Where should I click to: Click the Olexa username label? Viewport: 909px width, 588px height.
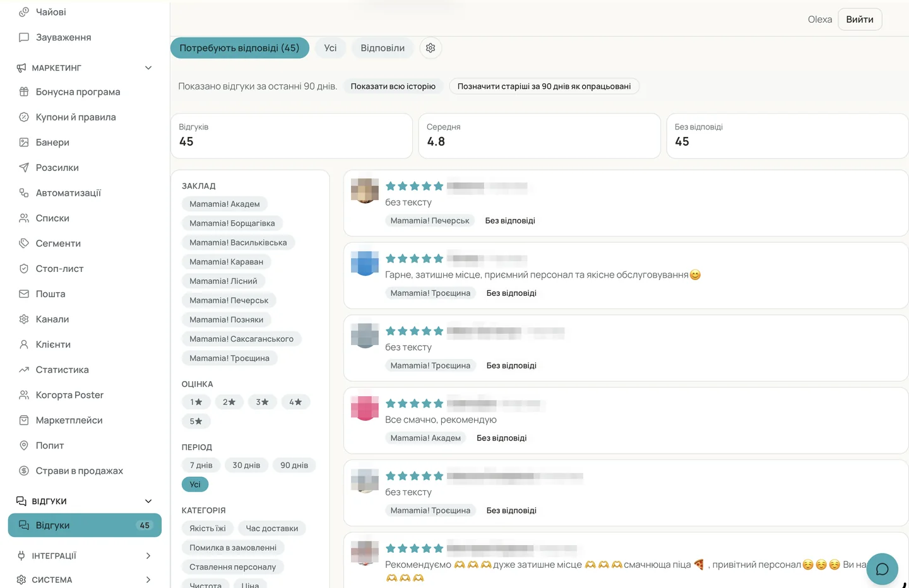(820, 19)
